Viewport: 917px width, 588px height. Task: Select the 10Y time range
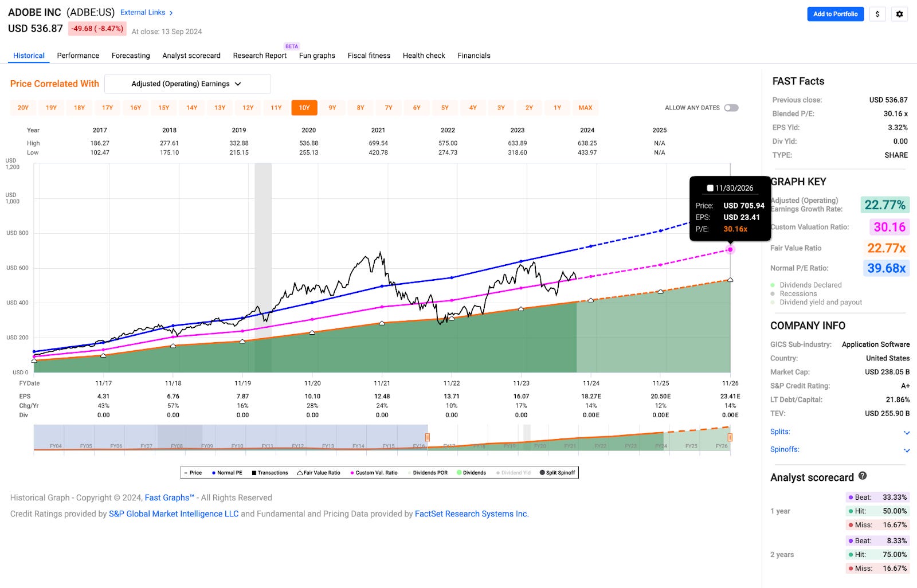[x=304, y=108]
